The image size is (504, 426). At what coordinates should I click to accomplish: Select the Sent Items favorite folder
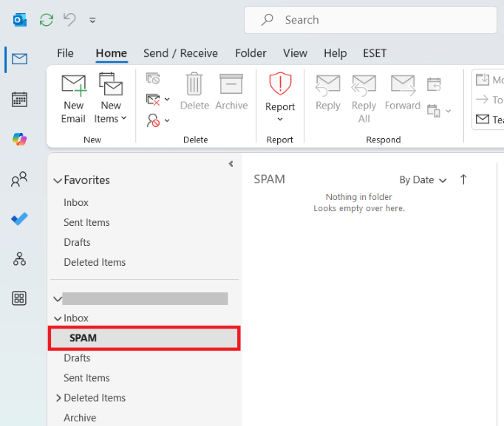coord(86,222)
